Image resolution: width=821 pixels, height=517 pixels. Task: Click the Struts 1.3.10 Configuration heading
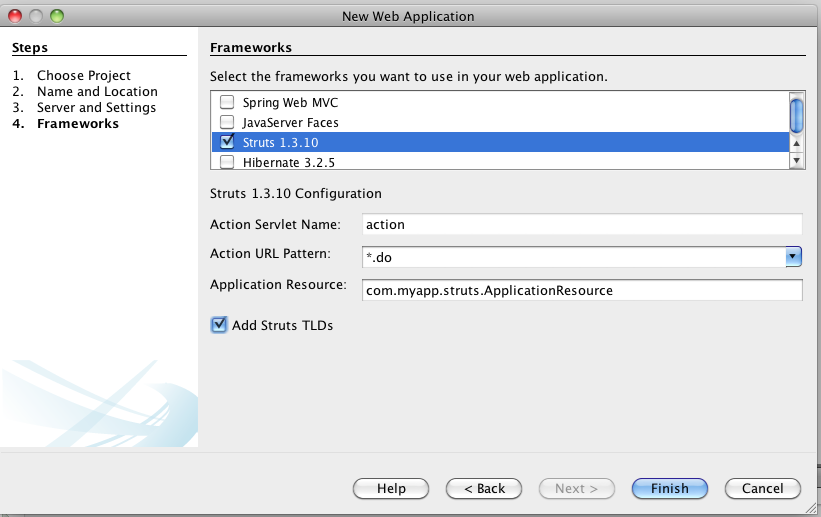tap(295, 193)
